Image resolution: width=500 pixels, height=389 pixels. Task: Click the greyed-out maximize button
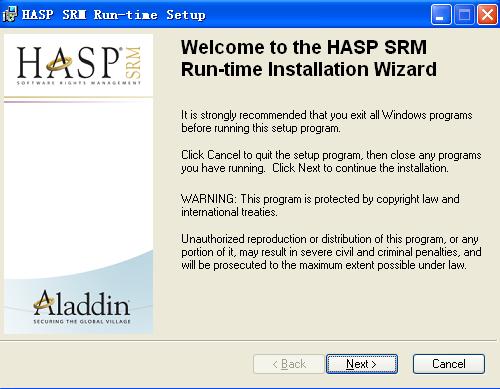464,15
